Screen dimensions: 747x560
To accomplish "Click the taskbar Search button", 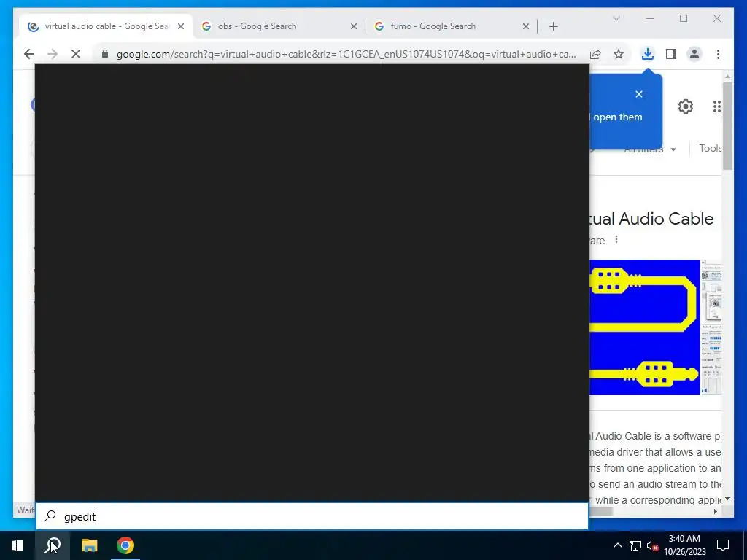I will (53, 545).
